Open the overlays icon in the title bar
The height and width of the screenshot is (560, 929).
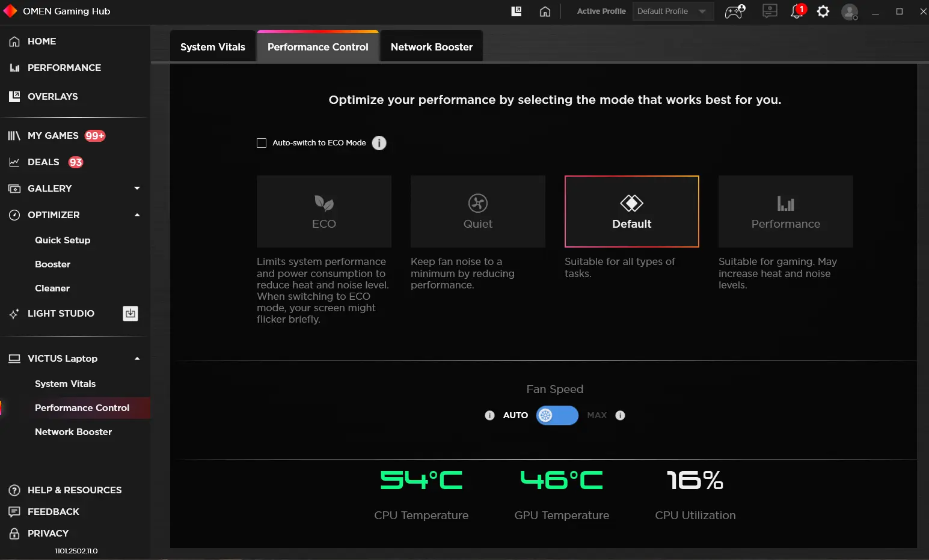517,11
